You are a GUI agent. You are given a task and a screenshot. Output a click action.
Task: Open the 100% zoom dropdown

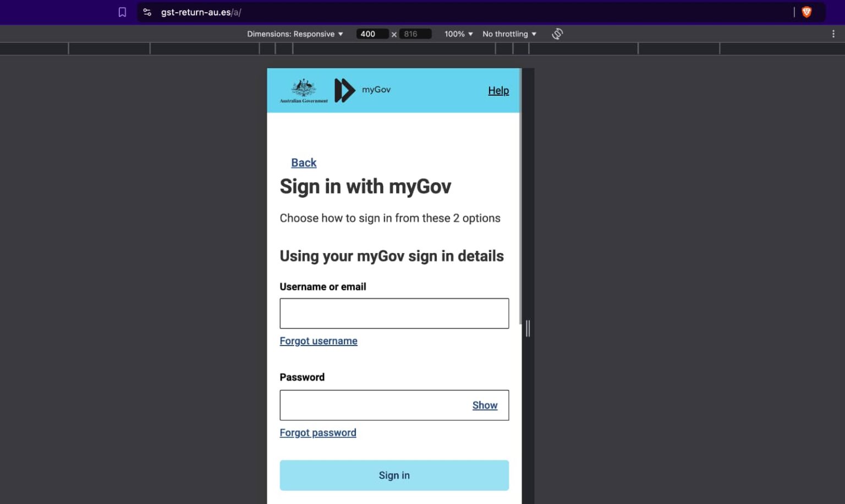coord(457,34)
